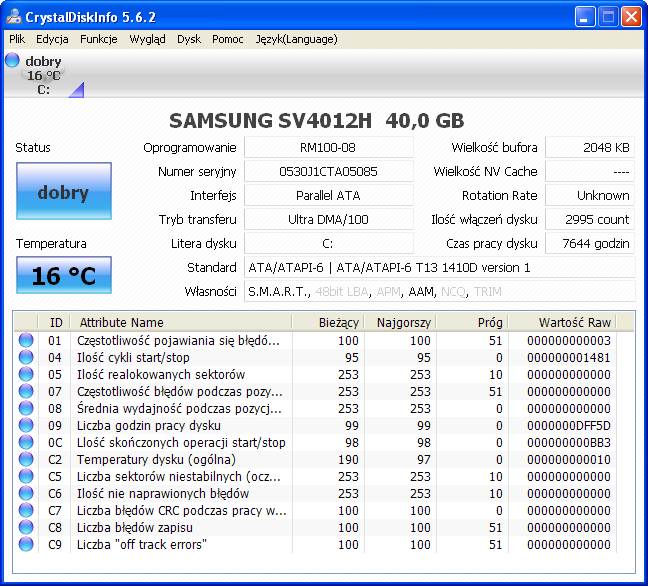Minimize the CrystalDiskInfo window

coord(585,17)
